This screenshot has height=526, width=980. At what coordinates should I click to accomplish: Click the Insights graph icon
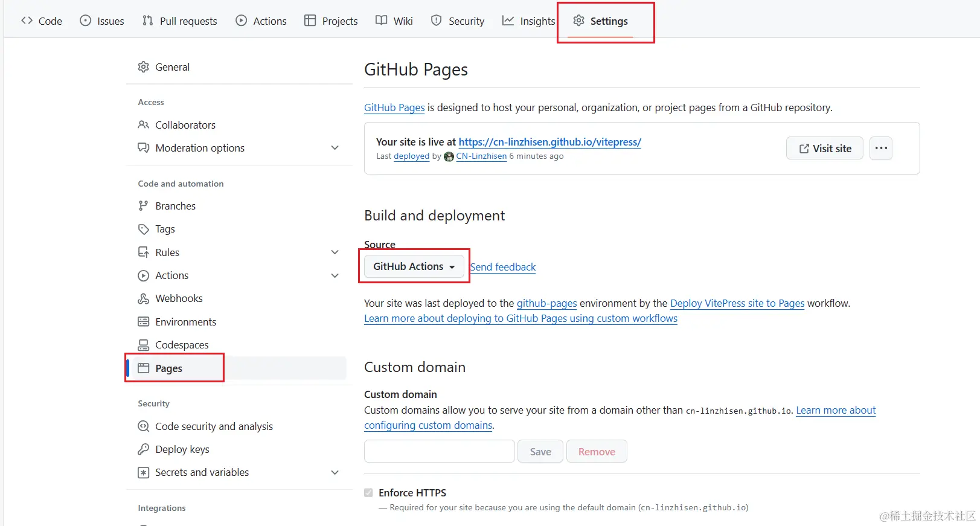(x=508, y=21)
